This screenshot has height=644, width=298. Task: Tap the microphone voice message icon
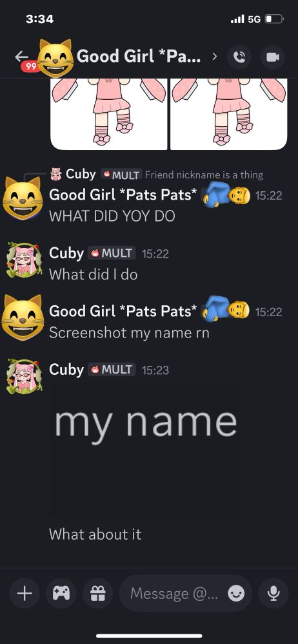tap(273, 593)
